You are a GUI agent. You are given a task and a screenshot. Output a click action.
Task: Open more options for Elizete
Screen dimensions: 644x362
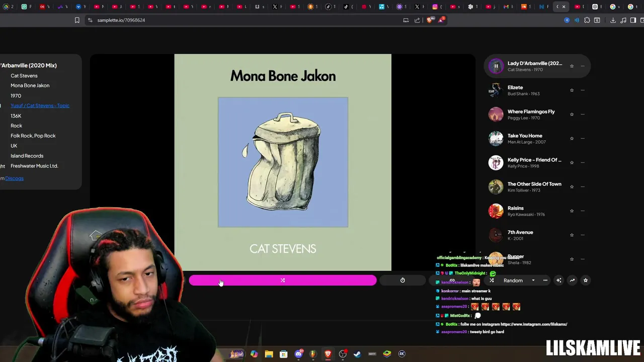pos(583,90)
